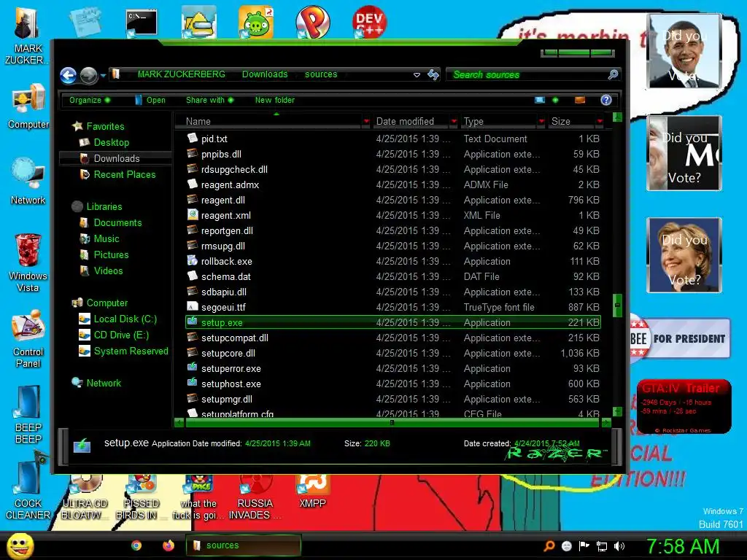Open the recent locations arrow beside Forward

pos(103,75)
